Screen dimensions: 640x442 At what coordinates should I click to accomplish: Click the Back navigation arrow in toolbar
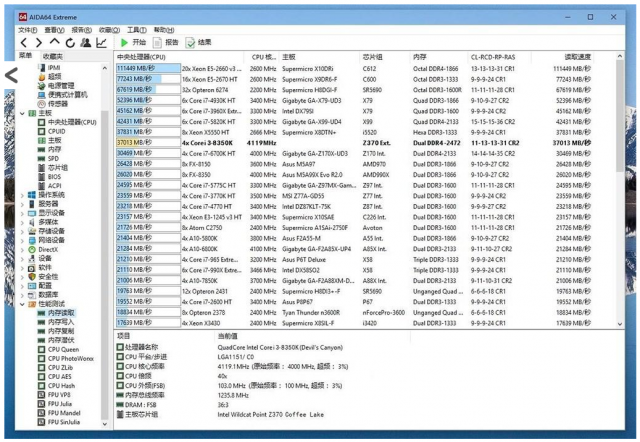click(25, 43)
